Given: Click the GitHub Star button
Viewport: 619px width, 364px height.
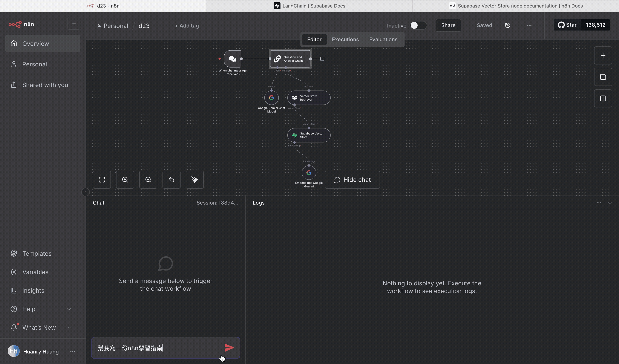Looking at the screenshot, I should coord(567,25).
